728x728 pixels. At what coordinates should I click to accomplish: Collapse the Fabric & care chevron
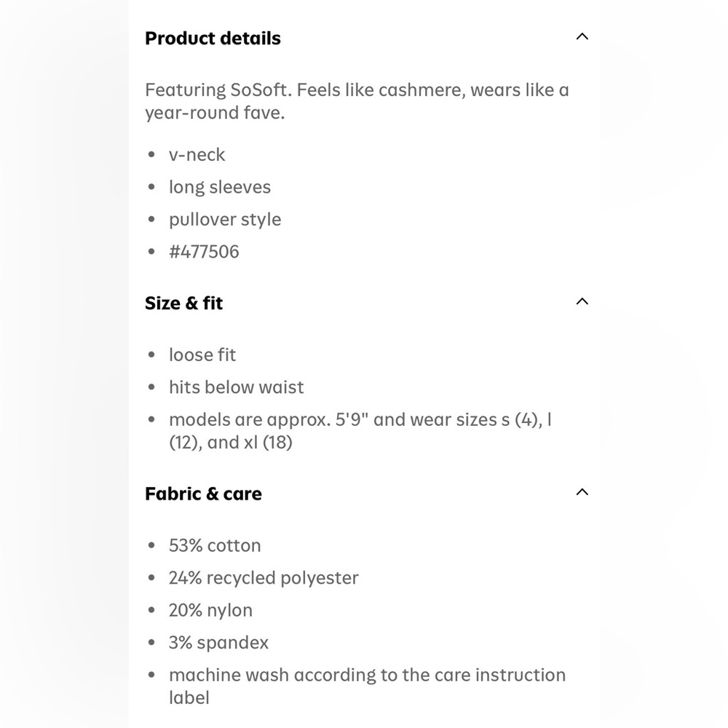582,492
